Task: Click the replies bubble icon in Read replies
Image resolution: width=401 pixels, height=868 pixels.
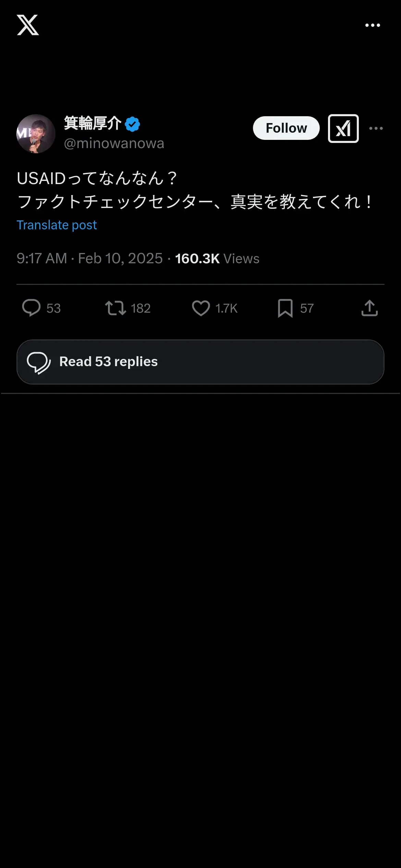Action: (39, 362)
